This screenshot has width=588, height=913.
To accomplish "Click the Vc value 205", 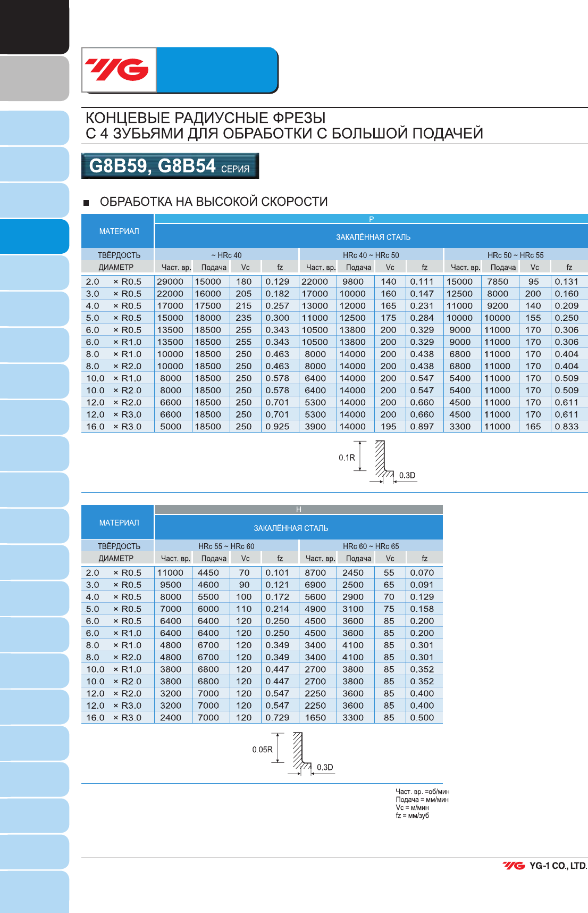I will pos(243,294).
